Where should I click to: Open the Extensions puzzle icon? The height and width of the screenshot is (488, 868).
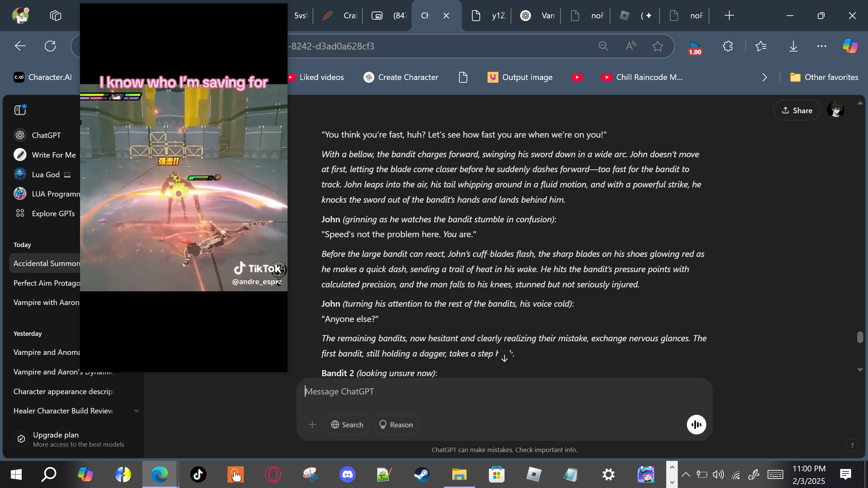click(x=728, y=46)
